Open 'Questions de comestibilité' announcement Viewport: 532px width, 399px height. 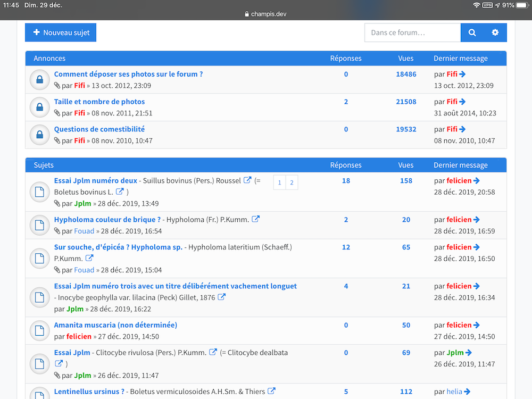[x=99, y=129]
